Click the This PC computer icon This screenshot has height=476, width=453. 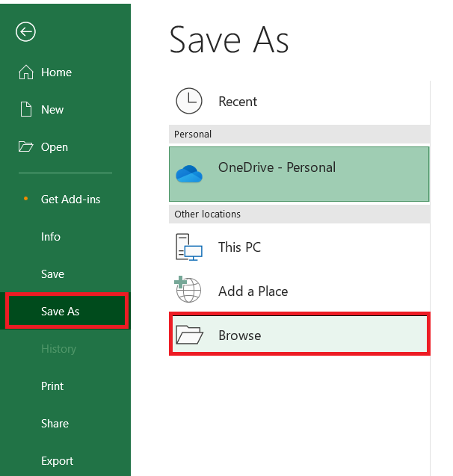tap(189, 247)
